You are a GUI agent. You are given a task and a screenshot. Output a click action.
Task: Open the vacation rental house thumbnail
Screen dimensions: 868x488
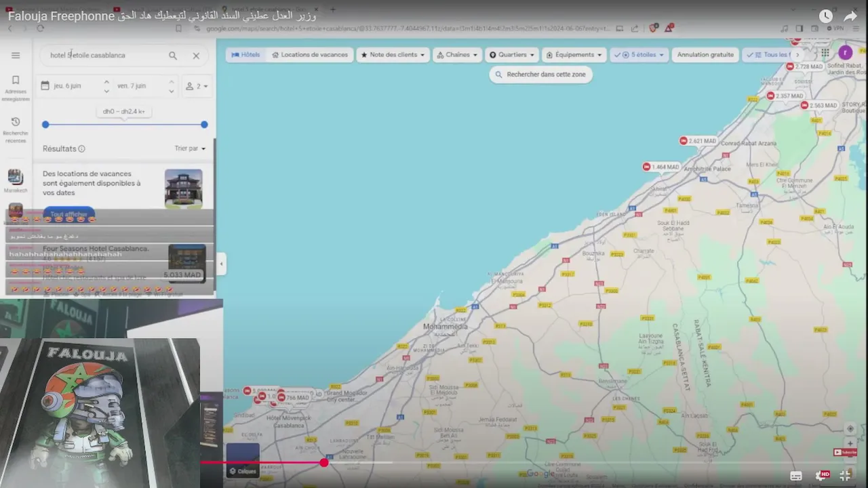(x=184, y=188)
